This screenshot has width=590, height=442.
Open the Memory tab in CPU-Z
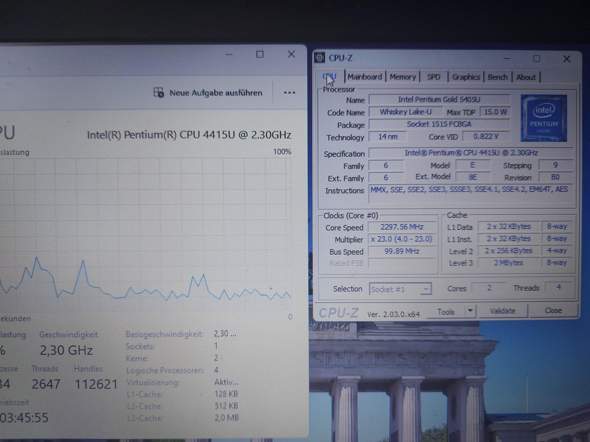point(403,77)
